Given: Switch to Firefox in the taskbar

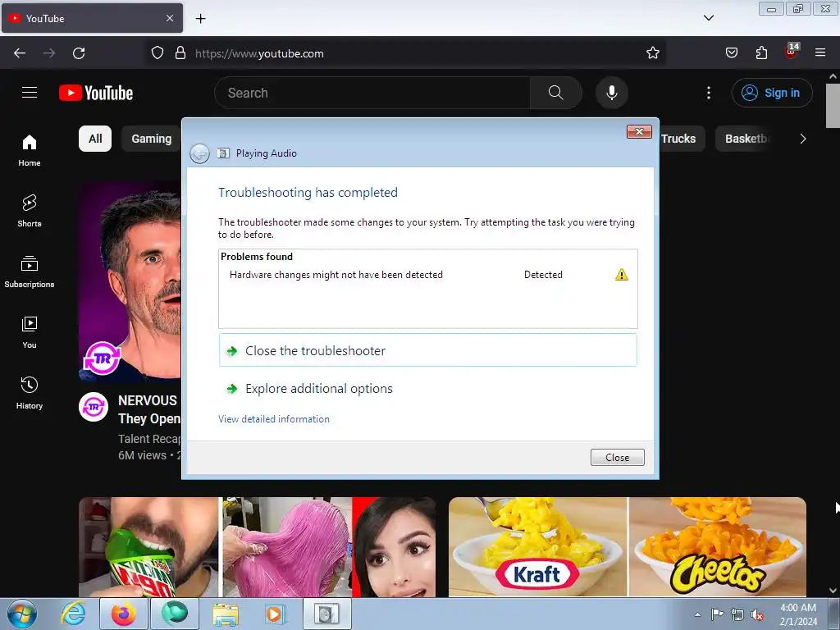Looking at the screenshot, I should tap(123, 614).
